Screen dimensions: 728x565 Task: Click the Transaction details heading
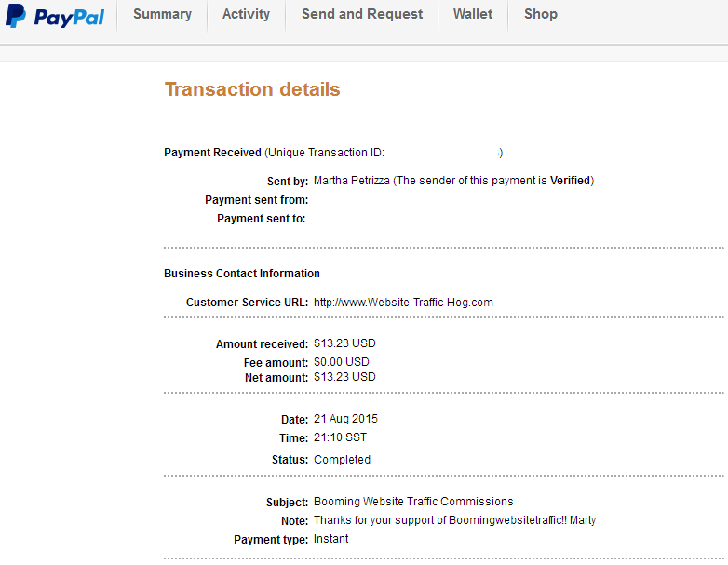[x=252, y=89]
